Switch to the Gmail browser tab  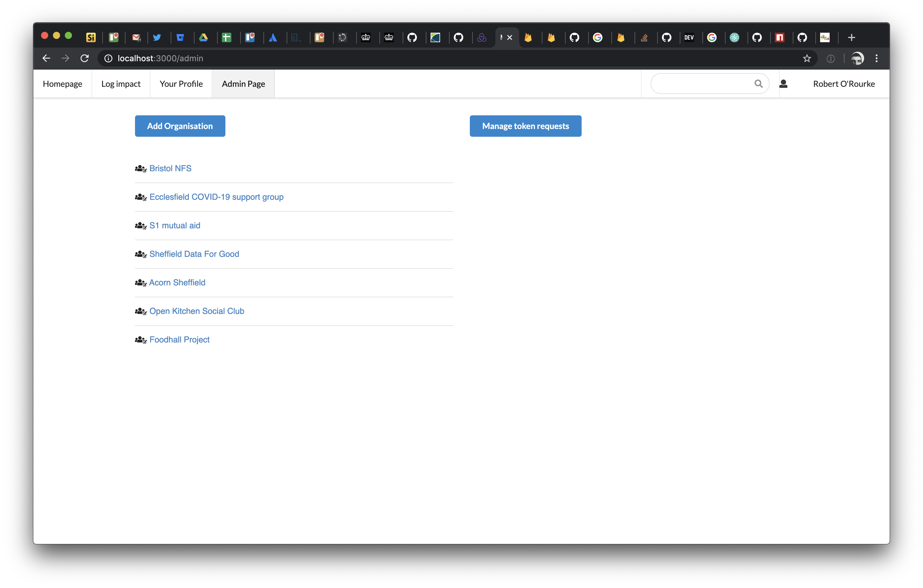click(136, 37)
